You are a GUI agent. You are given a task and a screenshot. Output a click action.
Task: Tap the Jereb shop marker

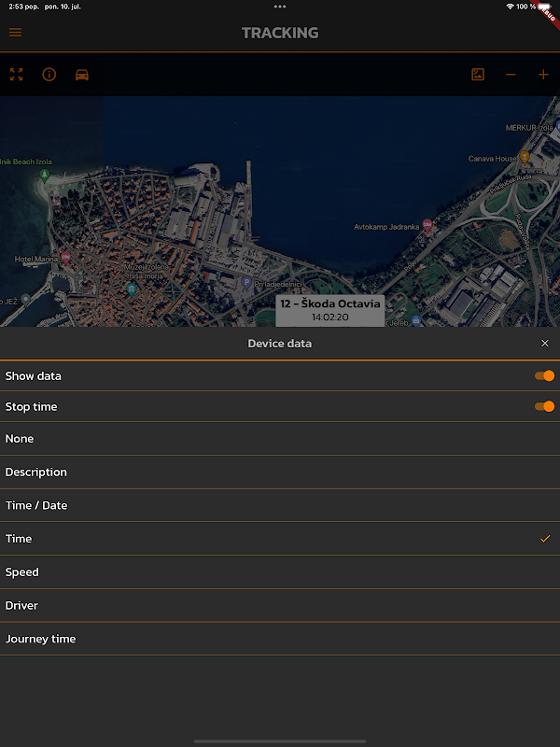[416, 320]
